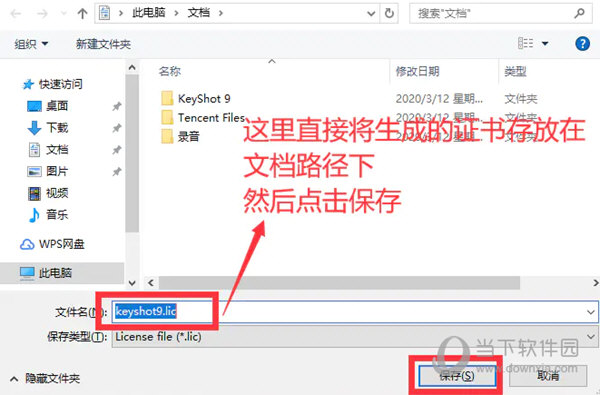Screen dimensions: 600x395
Task: Click the search magnifier icon
Action: pos(580,13)
